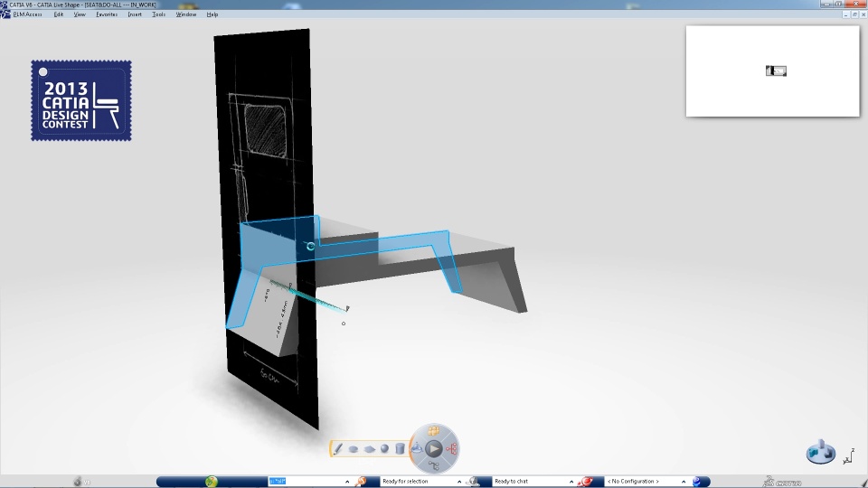The width and height of the screenshot is (868, 488).
Task: Click the green round icon in bottom bar
Action: point(211,482)
